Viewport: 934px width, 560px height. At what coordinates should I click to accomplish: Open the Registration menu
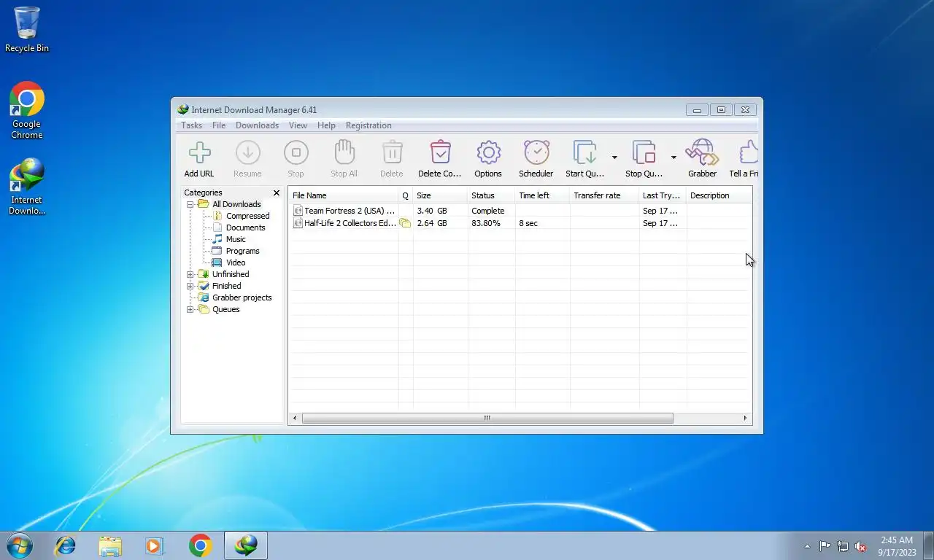tap(368, 125)
